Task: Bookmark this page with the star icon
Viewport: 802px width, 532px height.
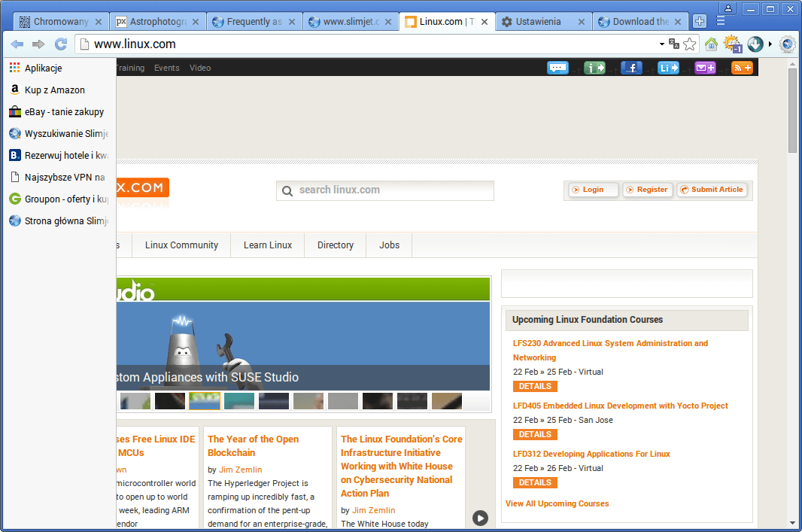Action: (689, 44)
